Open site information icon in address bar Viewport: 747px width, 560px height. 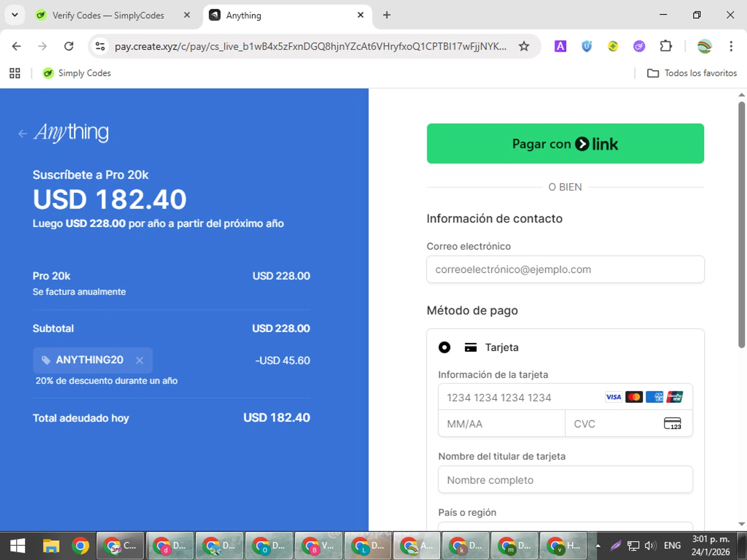(100, 46)
